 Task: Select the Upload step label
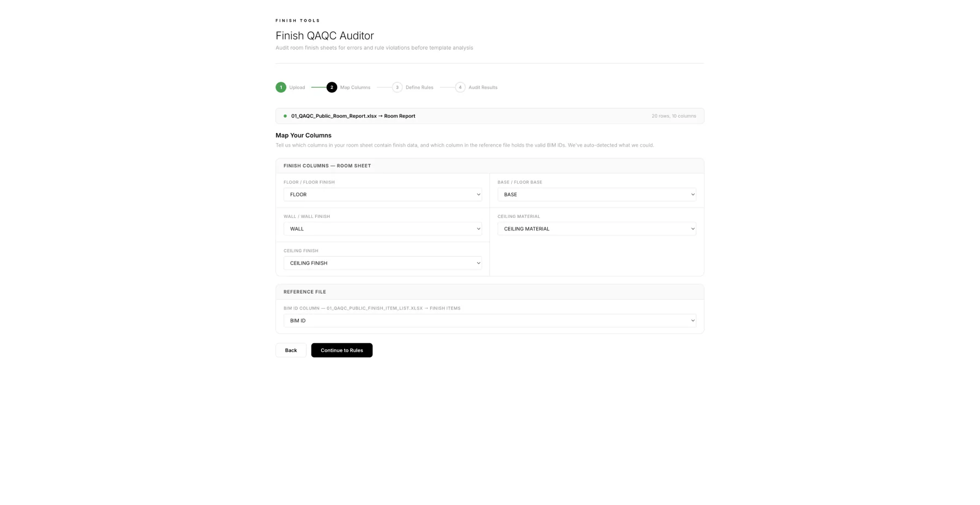(297, 87)
